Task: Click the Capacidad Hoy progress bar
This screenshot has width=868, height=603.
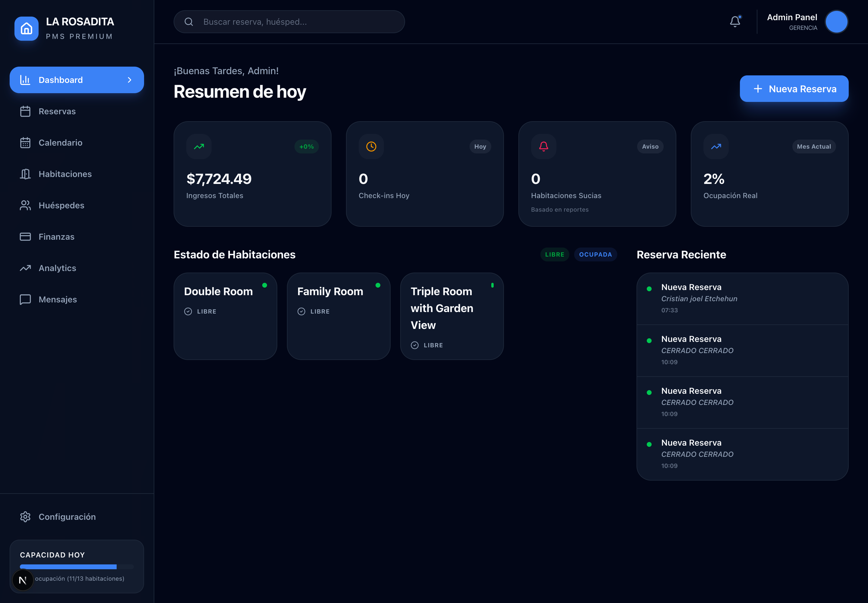Action: tap(77, 567)
